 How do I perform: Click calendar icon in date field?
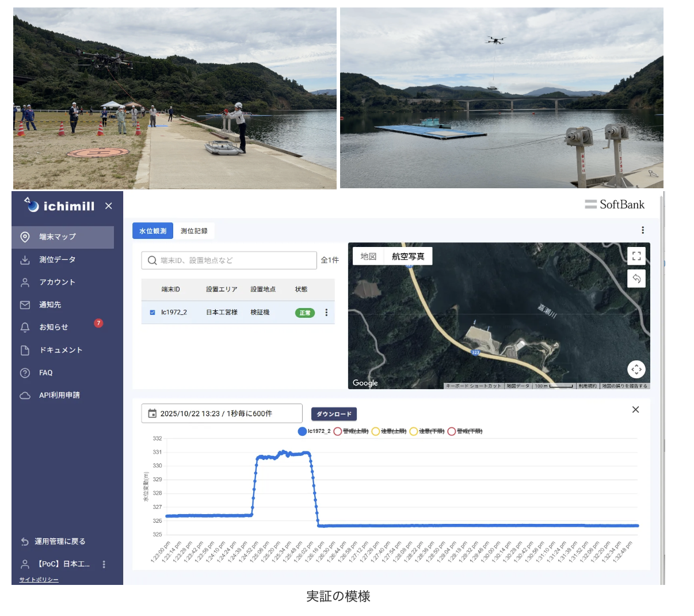coord(152,413)
